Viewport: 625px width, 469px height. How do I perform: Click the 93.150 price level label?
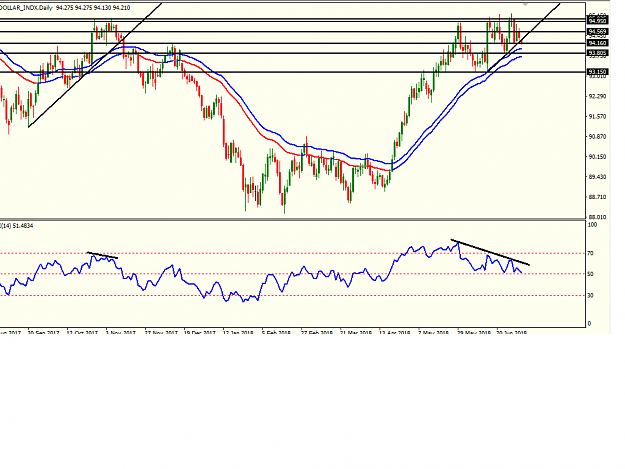point(597,72)
